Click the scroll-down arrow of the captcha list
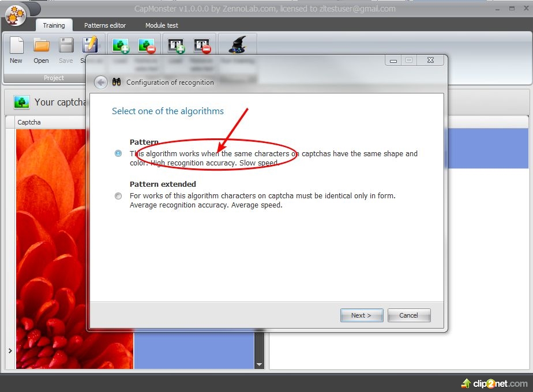The height and width of the screenshot is (392, 533). [259, 364]
